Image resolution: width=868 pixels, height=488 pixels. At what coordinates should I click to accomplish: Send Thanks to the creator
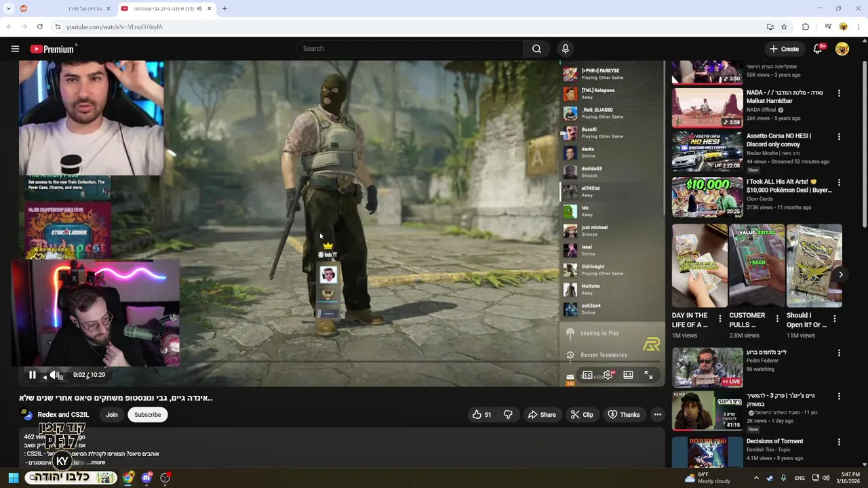(x=624, y=415)
